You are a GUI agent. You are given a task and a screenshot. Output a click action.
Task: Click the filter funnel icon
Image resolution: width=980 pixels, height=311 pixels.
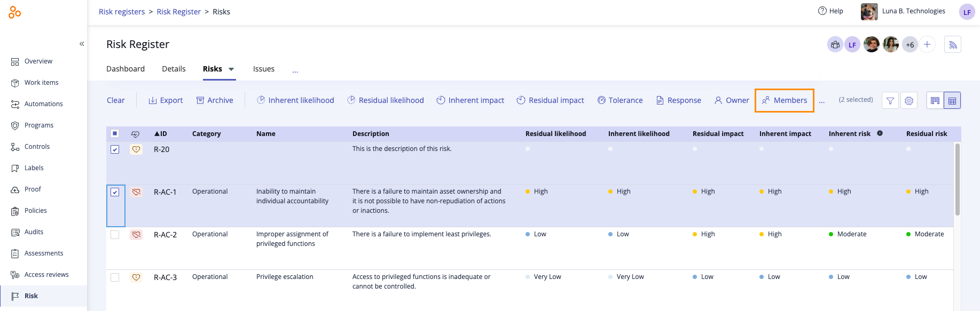point(890,100)
